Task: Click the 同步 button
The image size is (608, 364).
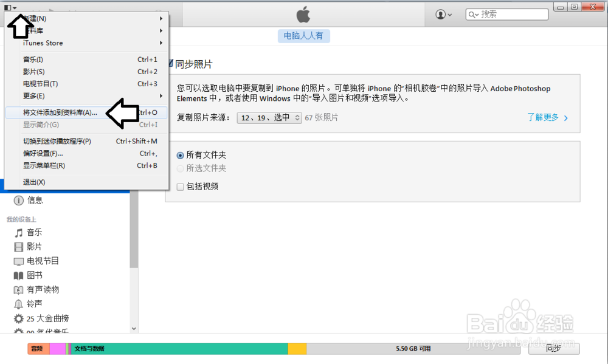Action: [x=554, y=348]
